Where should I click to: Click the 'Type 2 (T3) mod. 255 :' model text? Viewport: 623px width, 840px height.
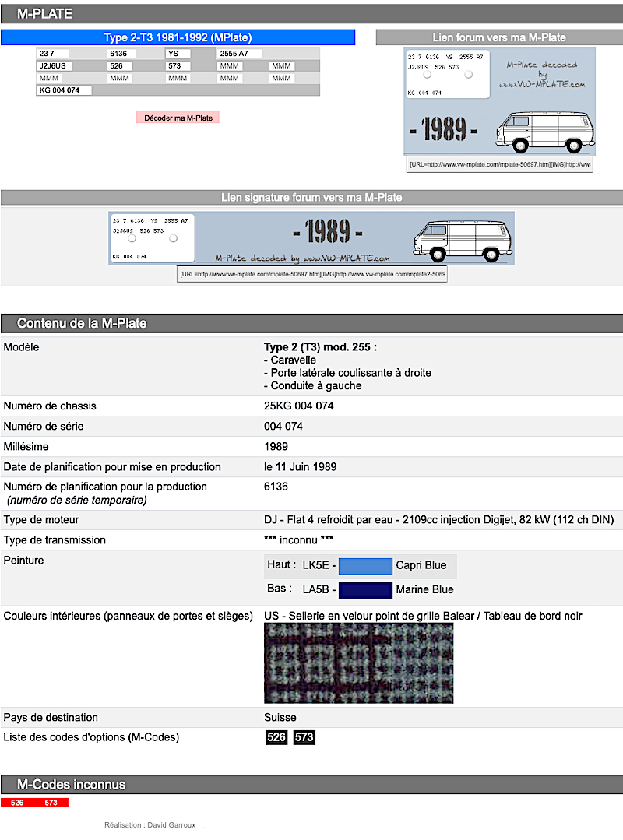click(320, 347)
